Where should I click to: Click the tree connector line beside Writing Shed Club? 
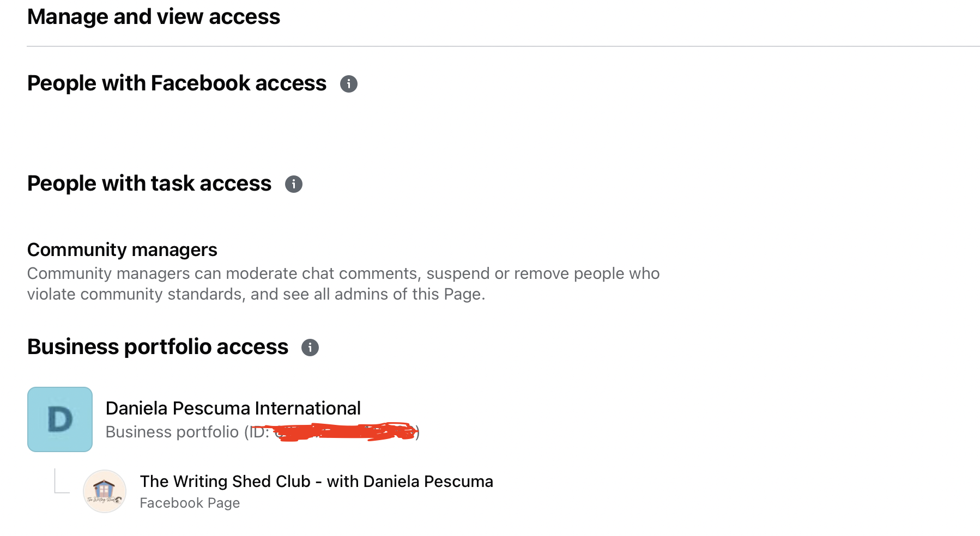(62, 481)
